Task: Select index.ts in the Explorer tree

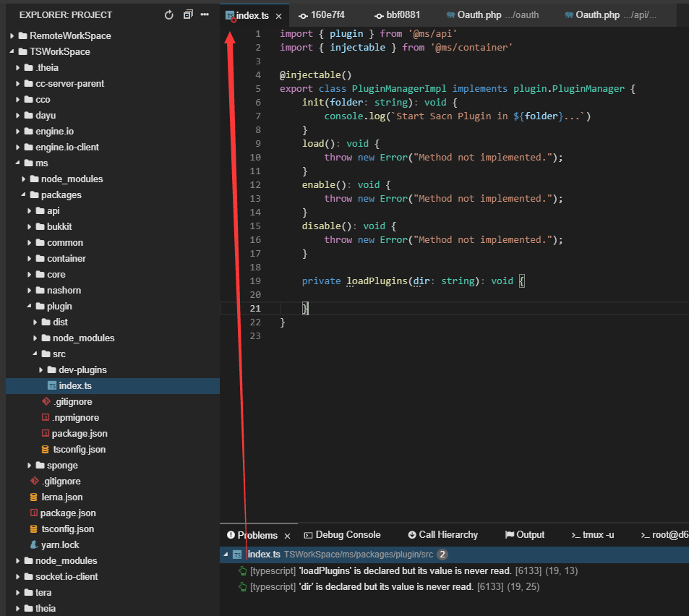Action: (x=113, y=386)
